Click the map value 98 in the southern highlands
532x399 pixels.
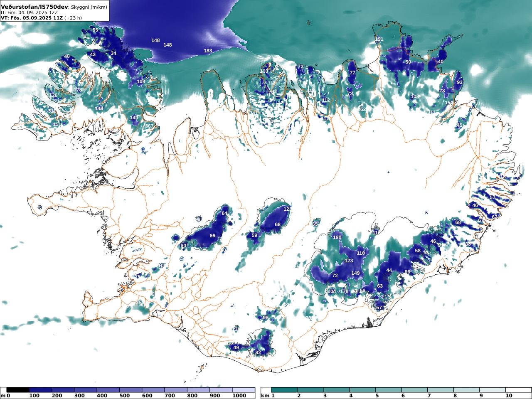point(266,318)
